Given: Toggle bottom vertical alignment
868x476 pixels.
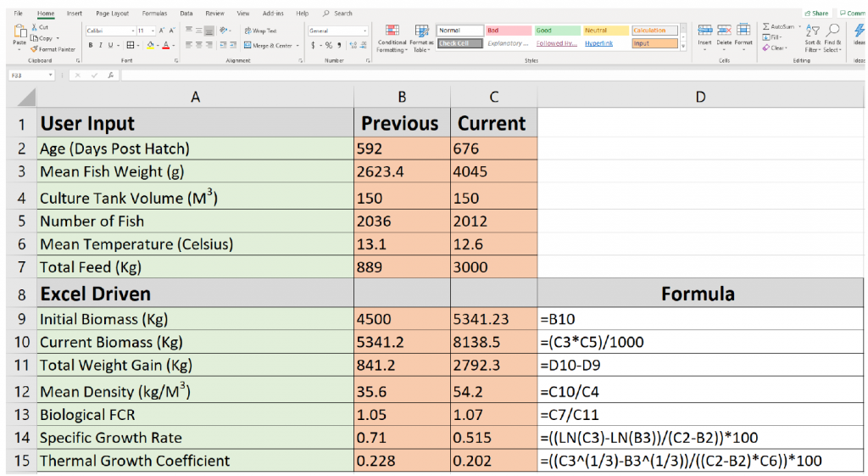Looking at the screenshot, I should tap(209, 31).
